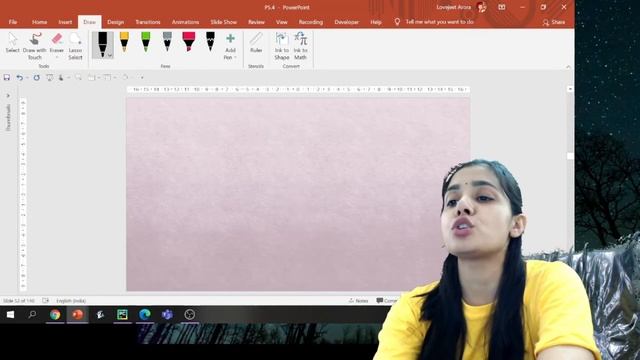Select the red highlighter

[x=189, y=42]
